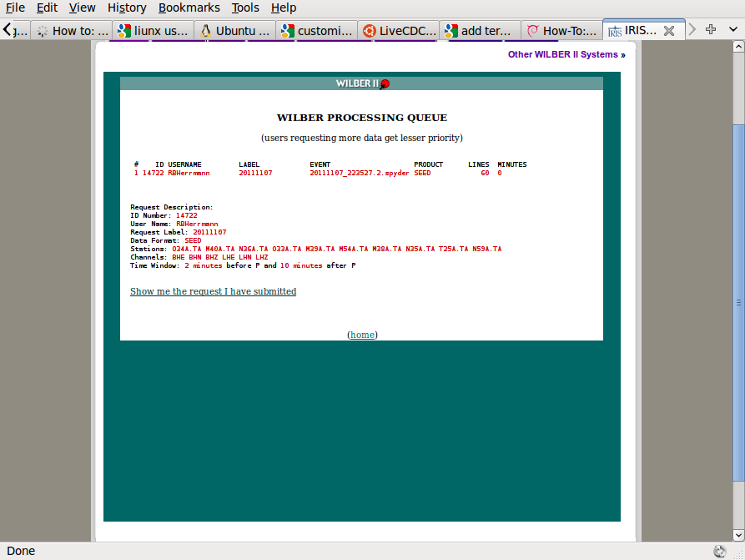745x560 pixels.
Task: Click the Debian swirl How-To tab icon
Action: tap(533, 31)
